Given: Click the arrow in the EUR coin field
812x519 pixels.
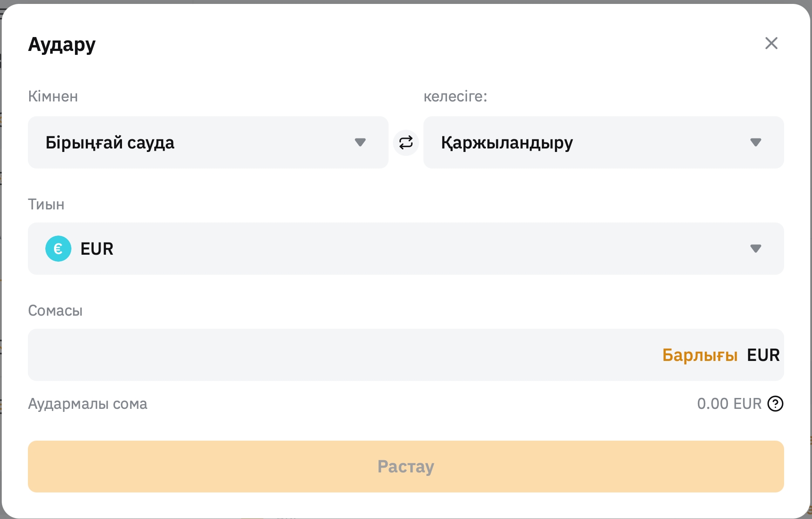Looking at the screenshot, I should [756, 249].
